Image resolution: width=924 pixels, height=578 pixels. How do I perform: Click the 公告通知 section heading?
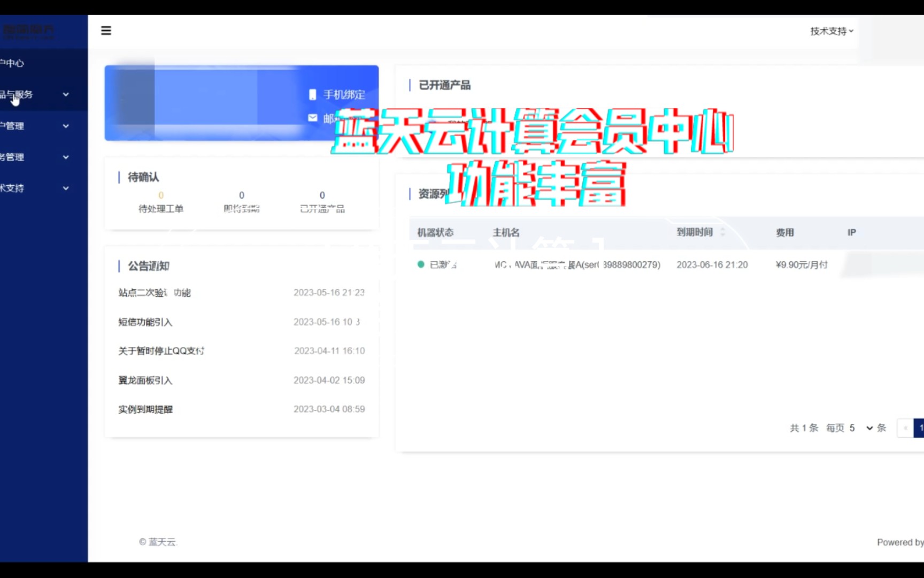[149, 266]
